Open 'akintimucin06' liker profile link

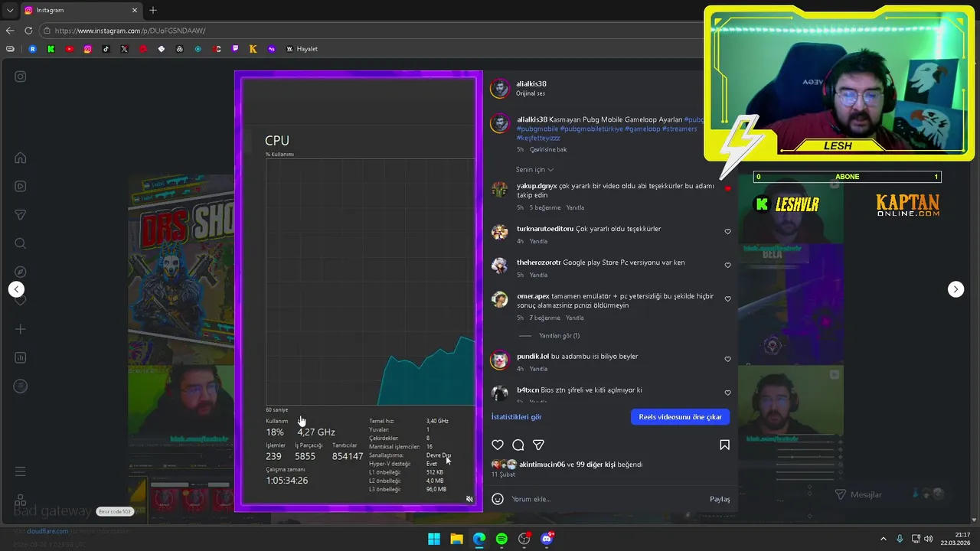tap(542, 465)
